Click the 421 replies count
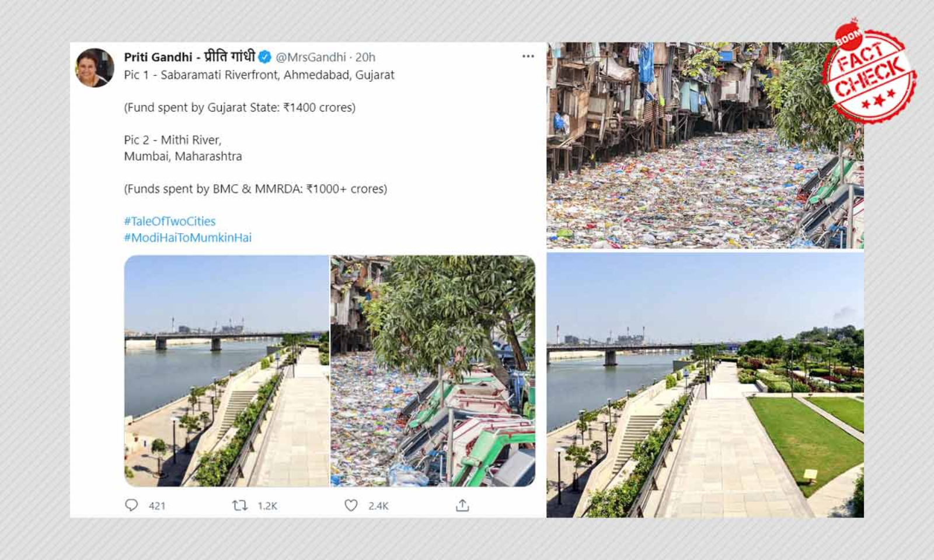The width and height of the screenshot is (934, 560). 157,506
